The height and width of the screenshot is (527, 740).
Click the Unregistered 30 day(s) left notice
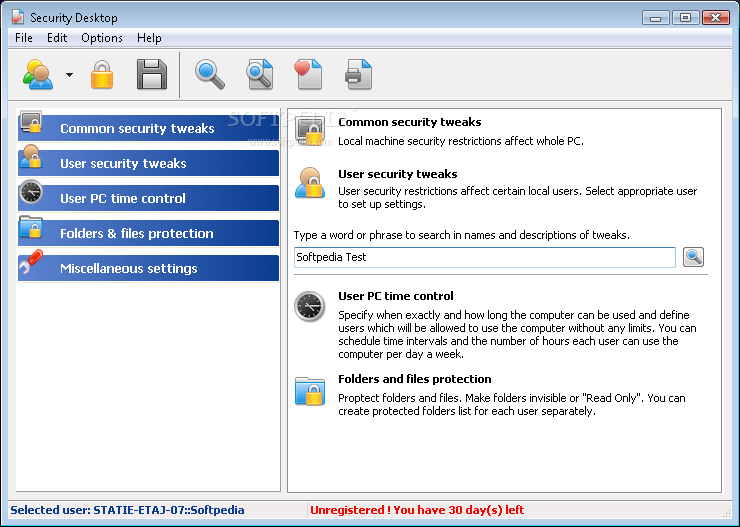(417, 510)
